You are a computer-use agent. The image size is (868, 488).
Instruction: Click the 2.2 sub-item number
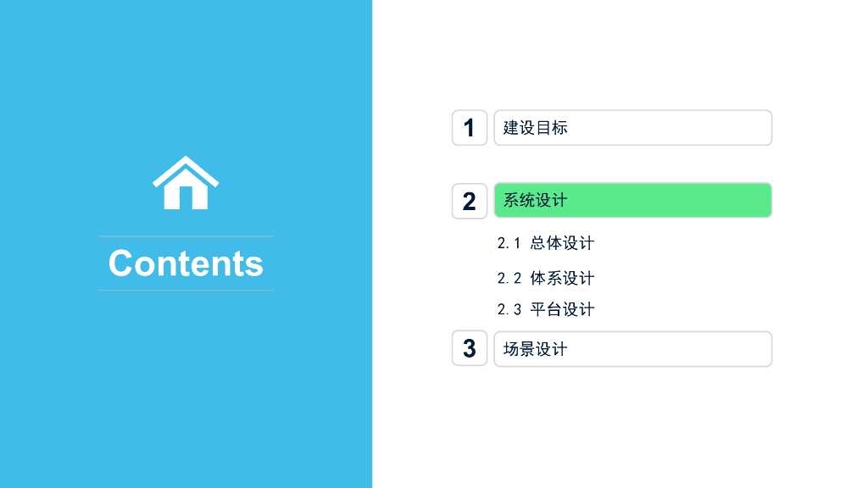tap(509, 278)
